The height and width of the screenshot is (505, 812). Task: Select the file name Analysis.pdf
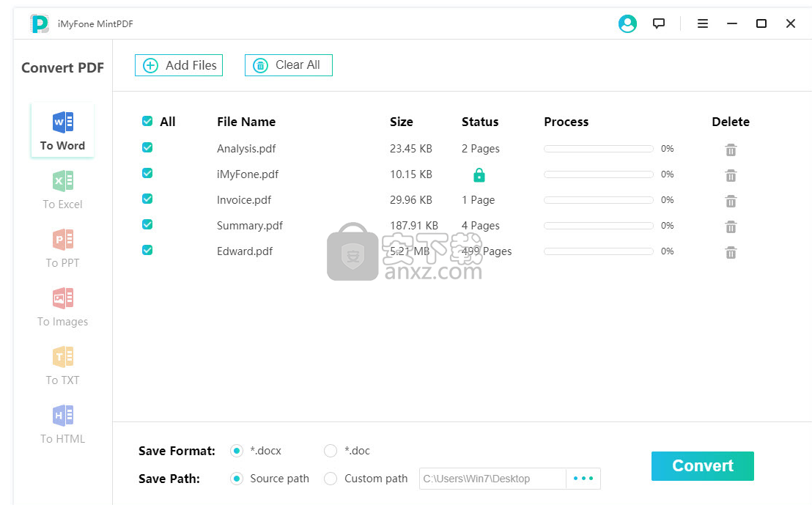pos(246,149)
